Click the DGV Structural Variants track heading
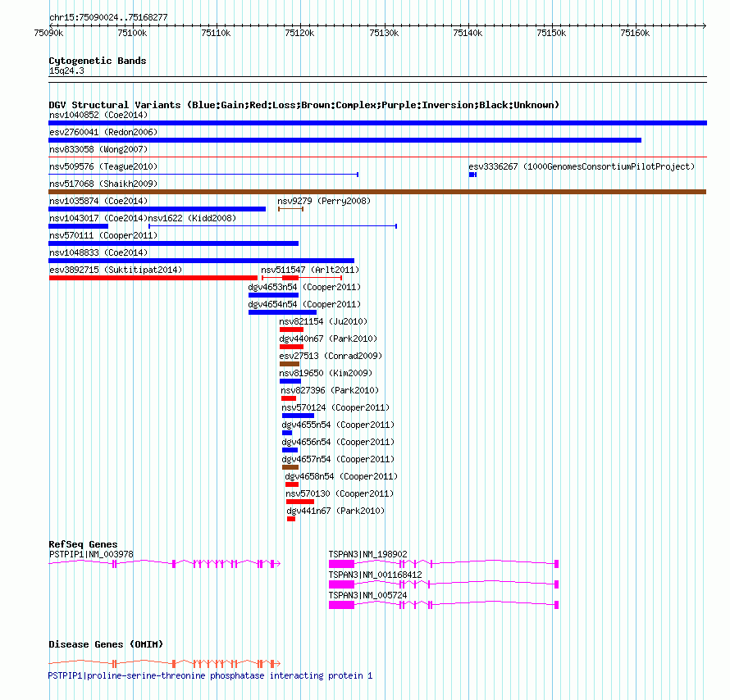 click(304, 105)
